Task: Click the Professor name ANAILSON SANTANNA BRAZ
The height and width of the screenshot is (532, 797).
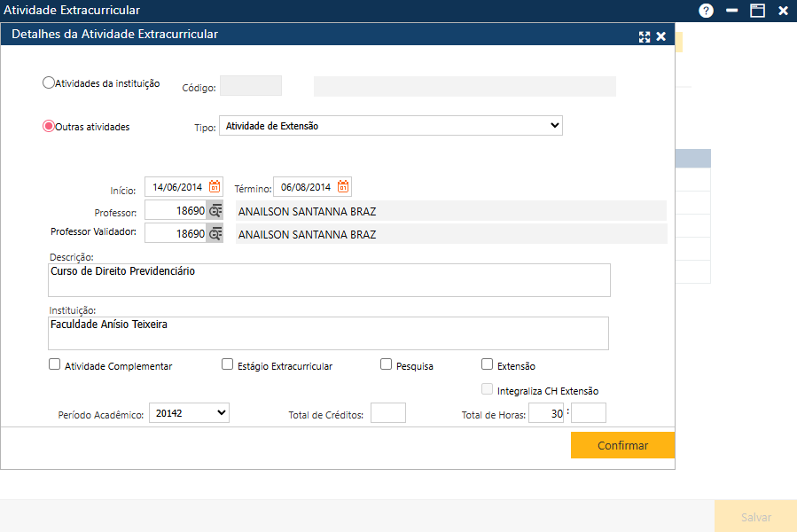Action: 451,210
